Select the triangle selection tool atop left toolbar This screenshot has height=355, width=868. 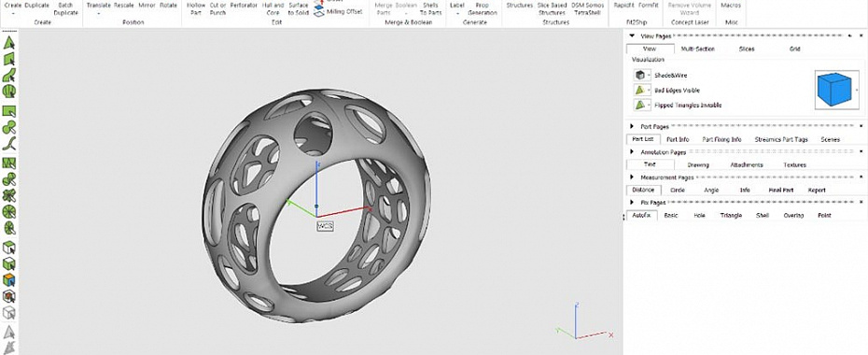click(x=8, y=42)
